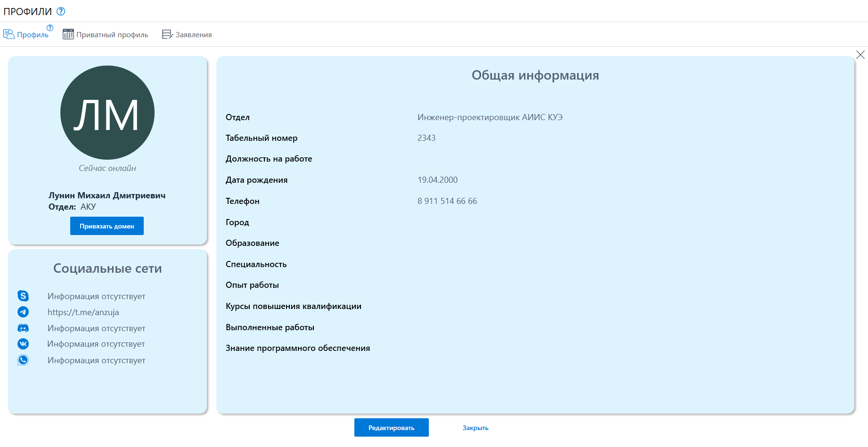
Task: Click the Город field label
Action: pyautogui.click(x=237, y=222)
